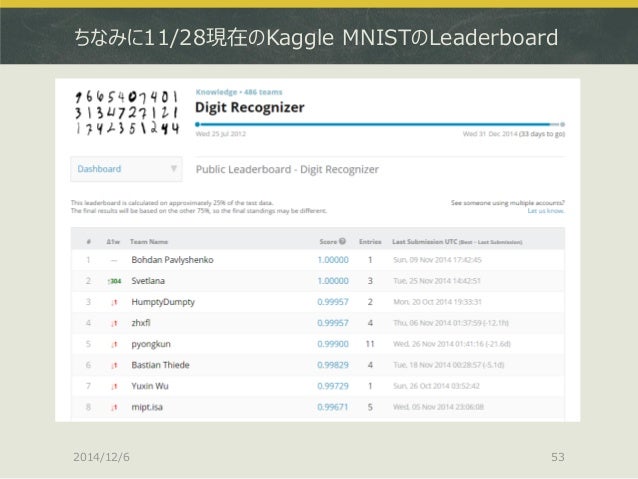The width and height of the screenshot is (638, 479).
Task: Click 'See someone using multiple accounts?' text
Action: [x=507, y=203]
